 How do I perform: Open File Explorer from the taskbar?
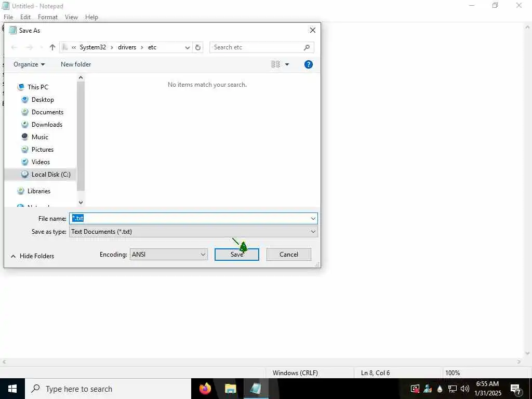click(230, 389)
